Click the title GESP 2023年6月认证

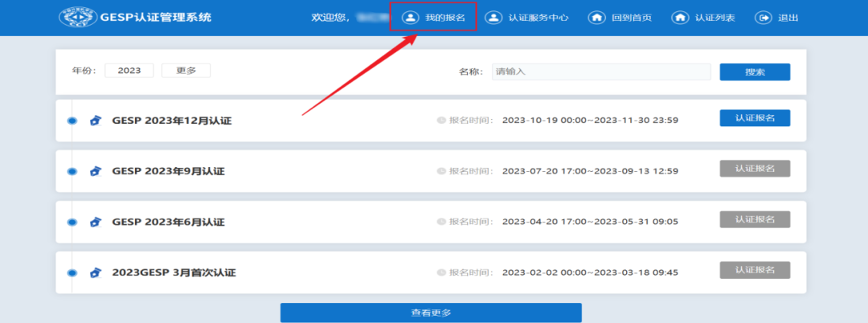click(x=168, y=222)
